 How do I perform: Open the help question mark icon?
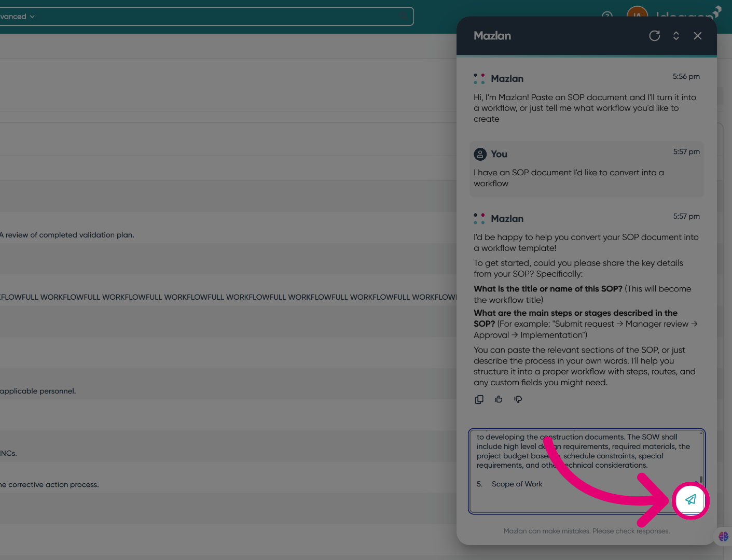(x=607, y=16)
